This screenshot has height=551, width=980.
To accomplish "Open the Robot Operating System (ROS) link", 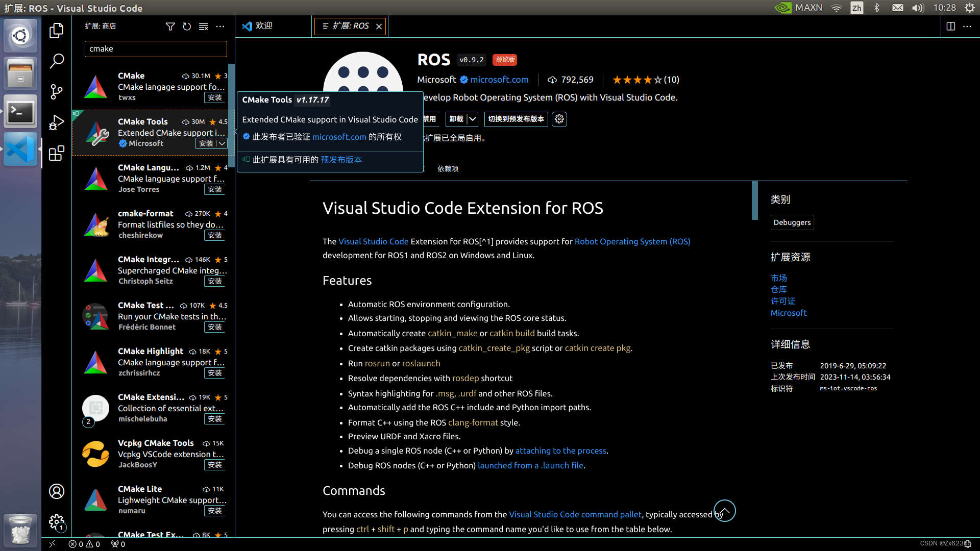I will [x=632, y=241].
